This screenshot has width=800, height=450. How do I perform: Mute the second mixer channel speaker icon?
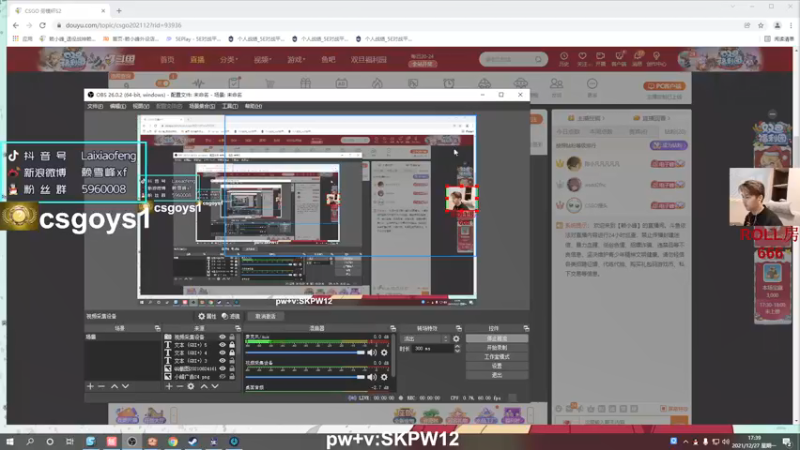(372, 377)
